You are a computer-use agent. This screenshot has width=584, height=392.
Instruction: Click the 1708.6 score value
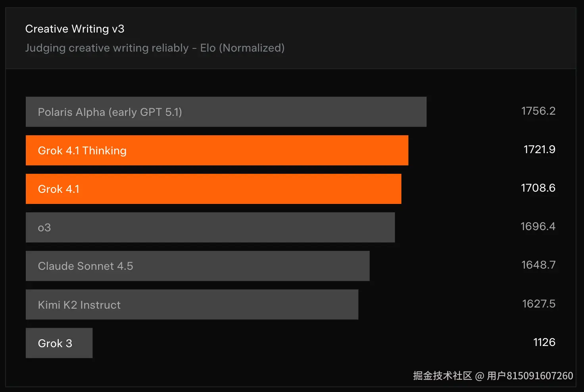click(538, 188)
